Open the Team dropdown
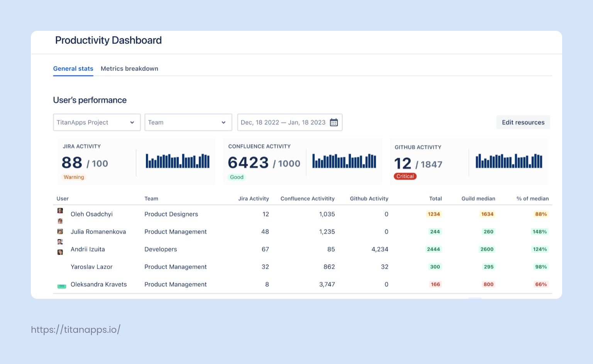 pyautogui.click(x=188, y=122)
